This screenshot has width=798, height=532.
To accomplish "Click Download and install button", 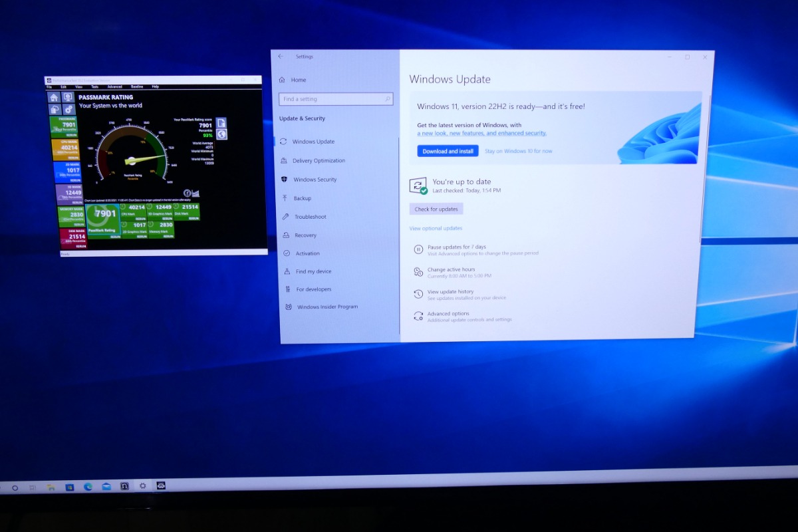I will [x=448, y=151].
